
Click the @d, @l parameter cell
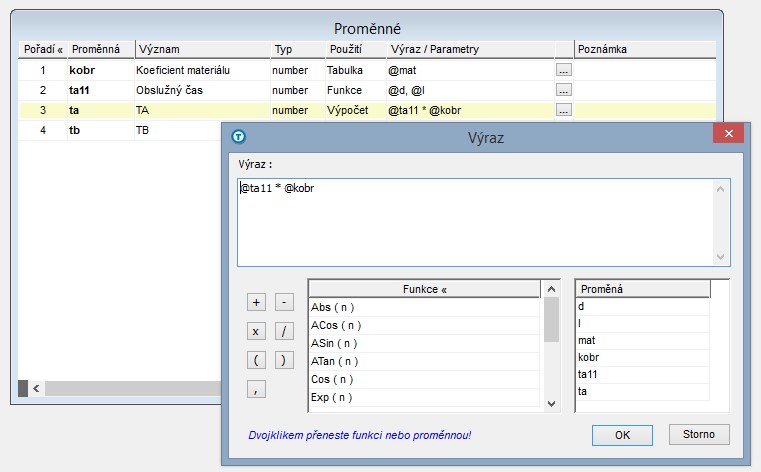coord(470,90)
